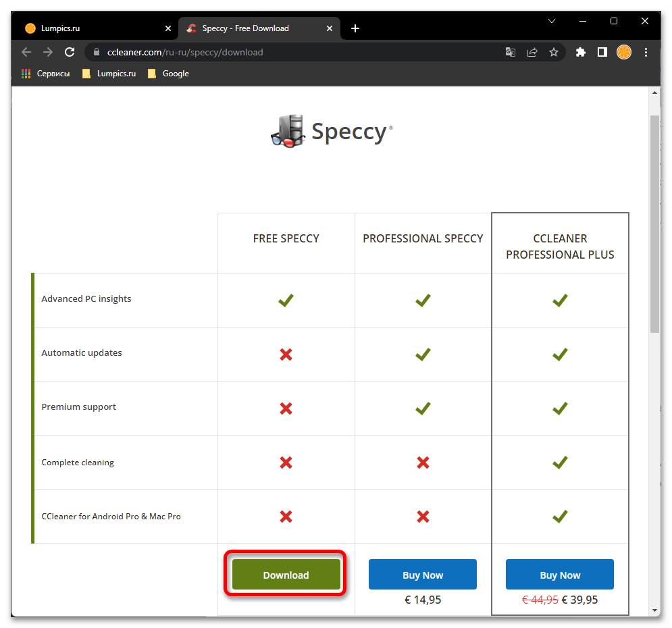672x628 pixels.
Task: Click the Premium support row label
Action: click(x=78, y=407)
